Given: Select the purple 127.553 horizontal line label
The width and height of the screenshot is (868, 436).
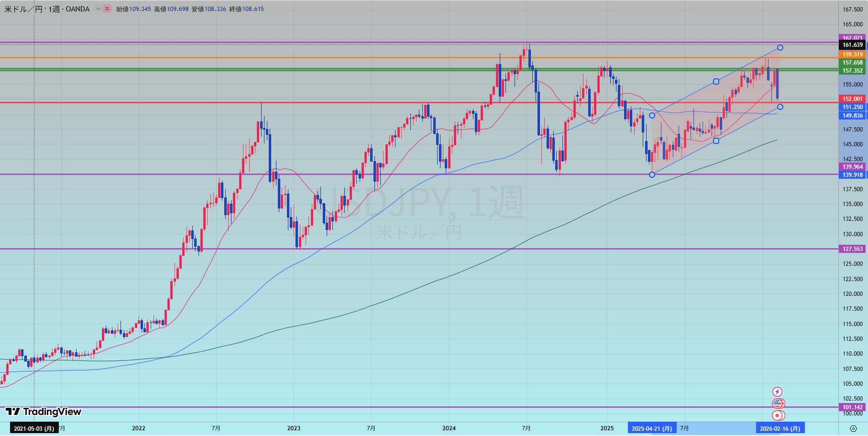Looking at the screenshot, I should tap(852, 249).
